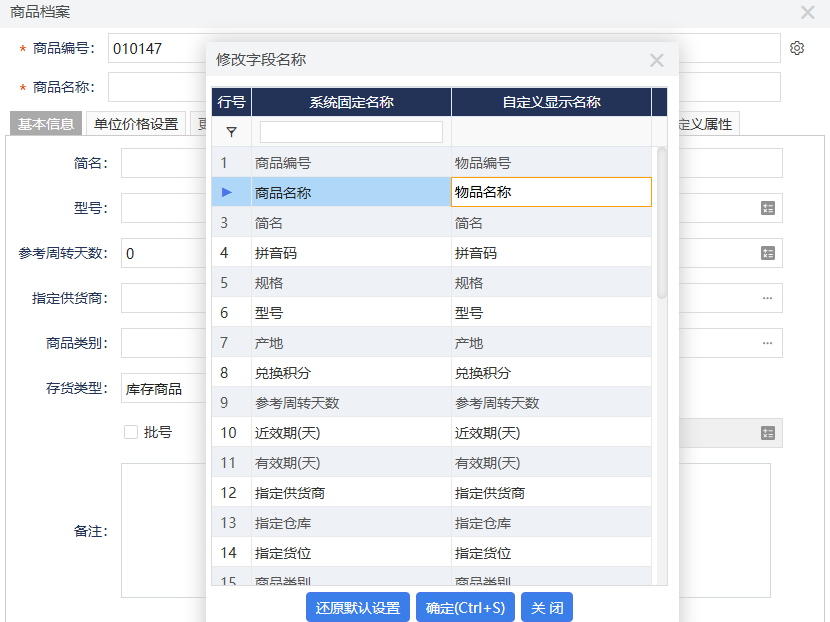
Task: Close the 修改字段名称 dialog
Action: pos(657,60)
